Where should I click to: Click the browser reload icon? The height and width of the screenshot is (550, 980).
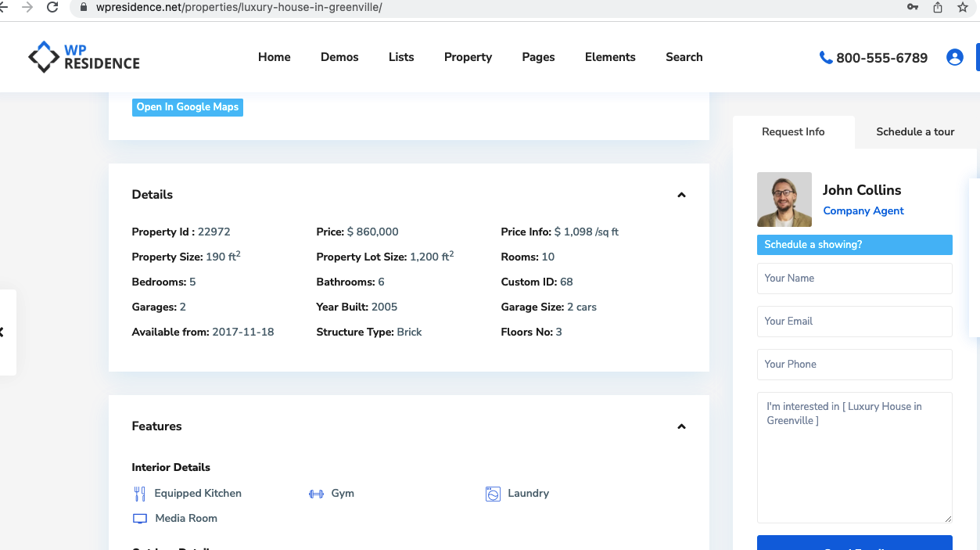[52, 7]
